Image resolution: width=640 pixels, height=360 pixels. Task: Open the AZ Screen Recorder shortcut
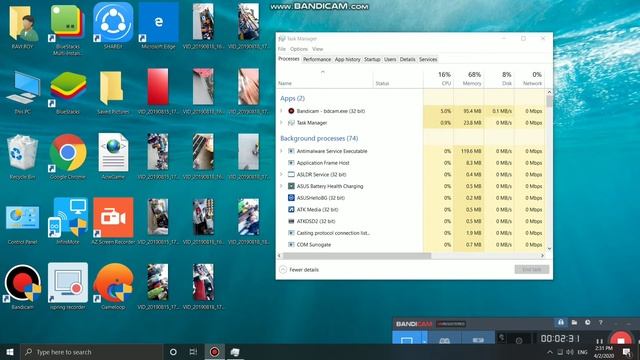(x=113, y=221)
